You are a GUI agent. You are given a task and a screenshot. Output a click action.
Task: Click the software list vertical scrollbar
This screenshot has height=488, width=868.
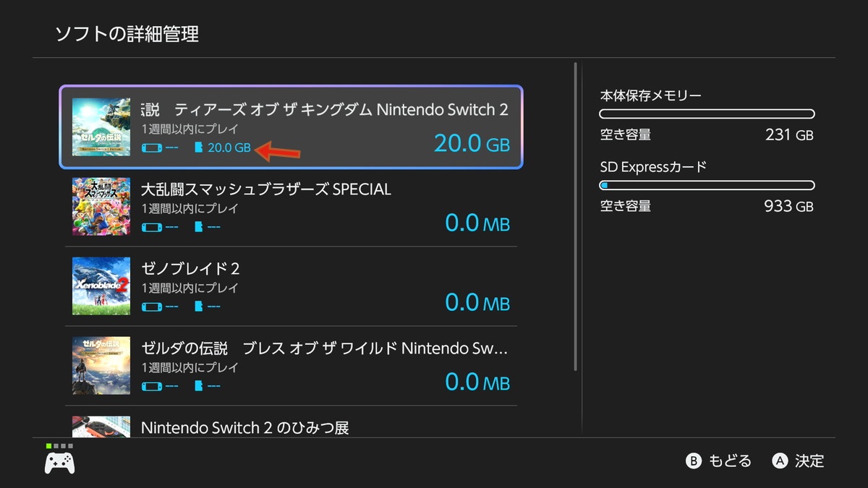576,217
